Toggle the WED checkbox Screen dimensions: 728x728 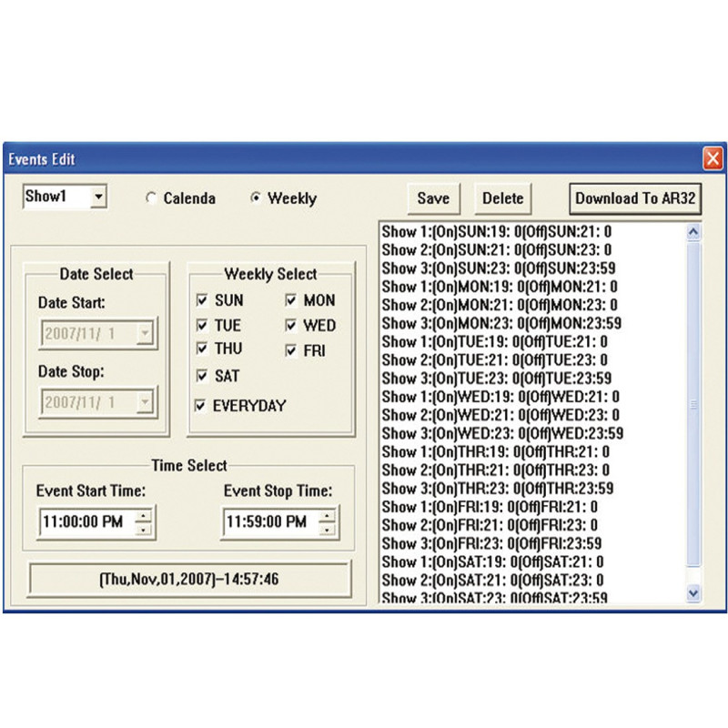click(291, 326)
